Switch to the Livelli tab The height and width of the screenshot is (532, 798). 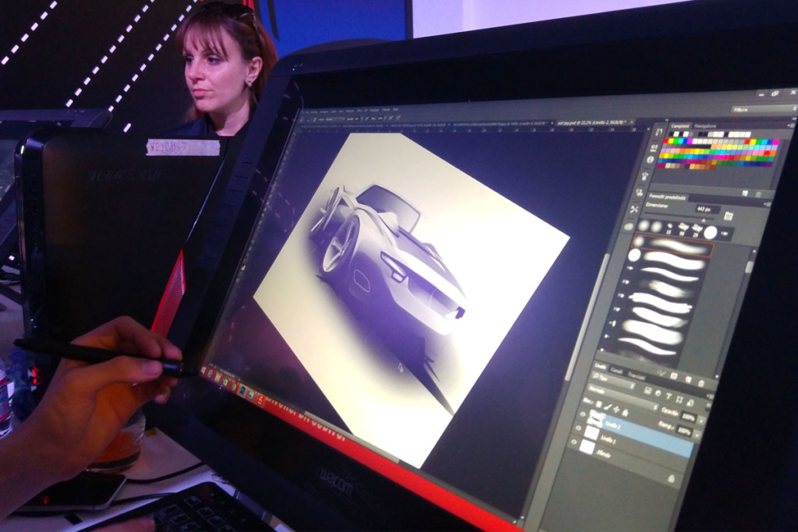coord(601,365)
